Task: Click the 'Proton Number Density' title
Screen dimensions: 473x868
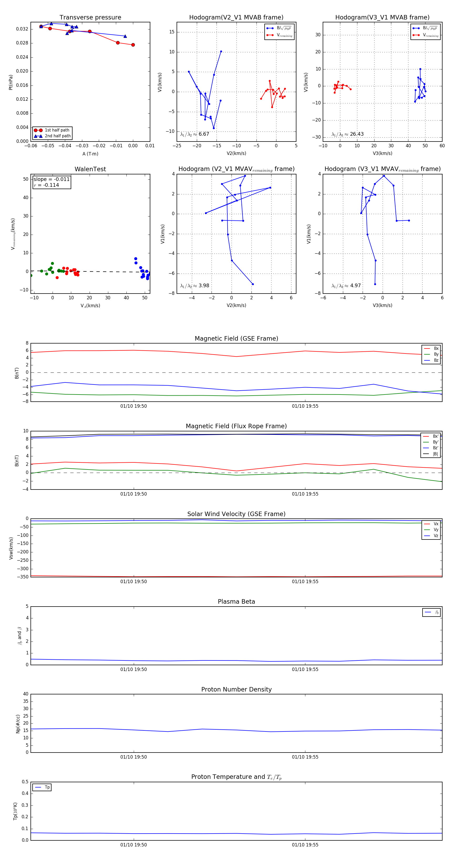Action: 236,689
